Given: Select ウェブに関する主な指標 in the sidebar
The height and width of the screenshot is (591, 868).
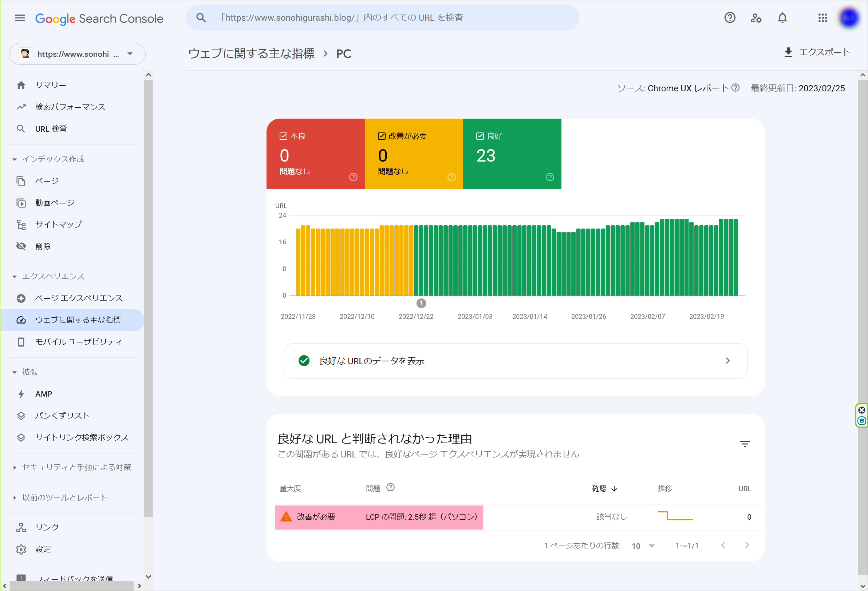Looking at the screenshot, I should click(x=72, y=320).
